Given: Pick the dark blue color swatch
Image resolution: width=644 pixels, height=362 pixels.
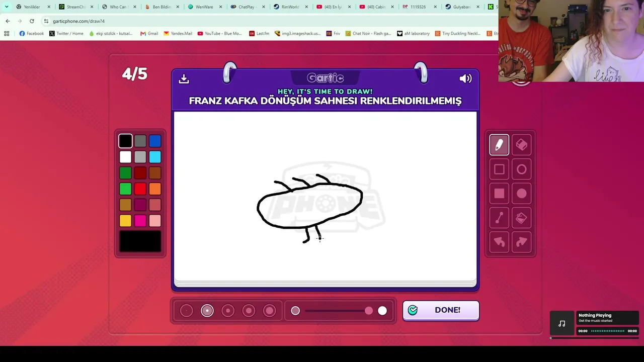Looking at the screenshot, I should 155,141.
